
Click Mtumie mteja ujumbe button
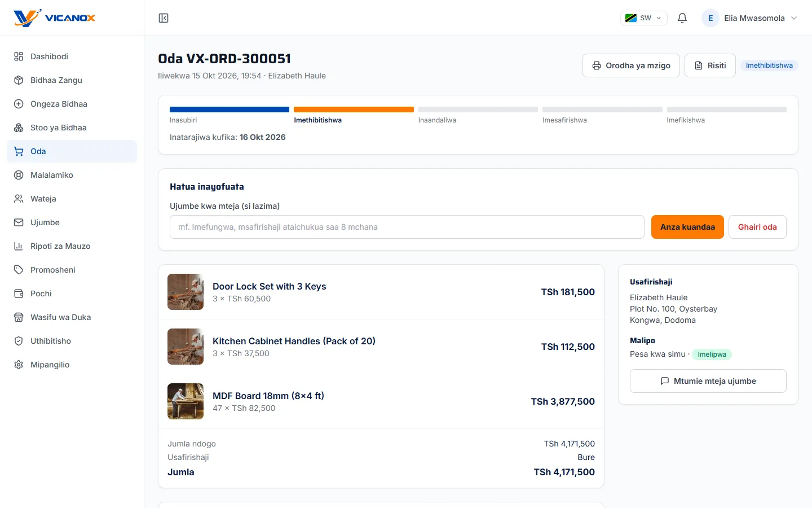coord(708,381)
